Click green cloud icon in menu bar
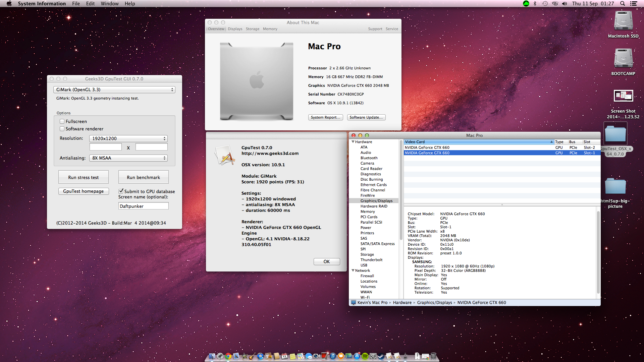The width and height of the screenshot is (644, 362). pos(526,4)
